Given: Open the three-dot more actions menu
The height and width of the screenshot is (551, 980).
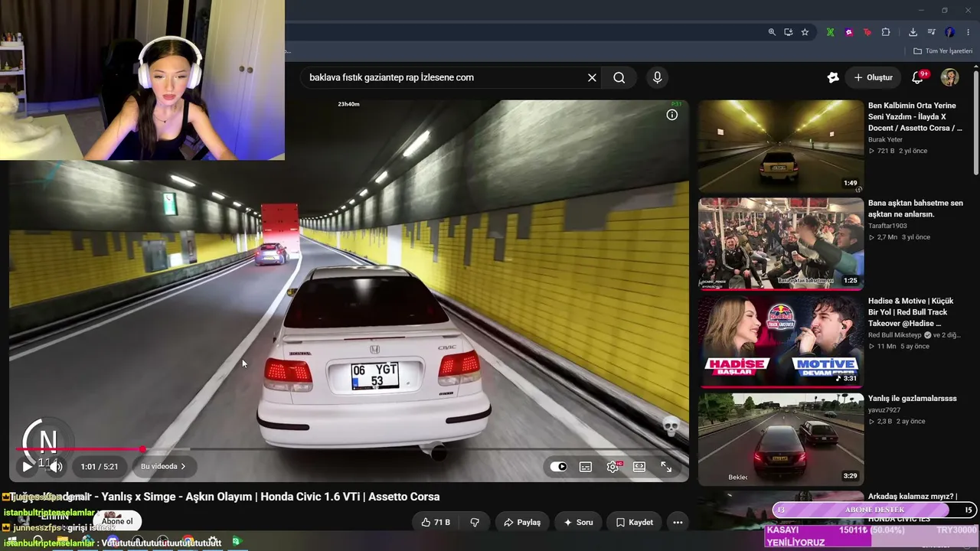Looking at the screenshot, I should coord(678,523).
